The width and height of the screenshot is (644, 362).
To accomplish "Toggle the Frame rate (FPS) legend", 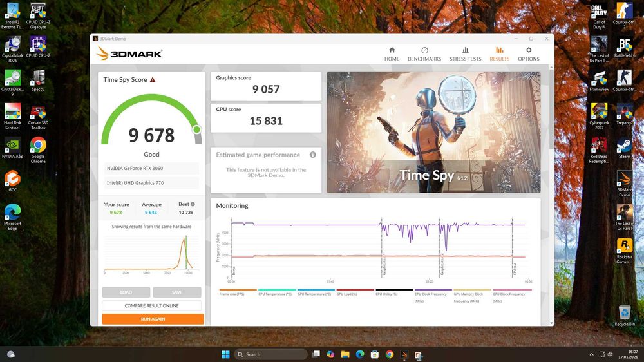I will point(238,292).
